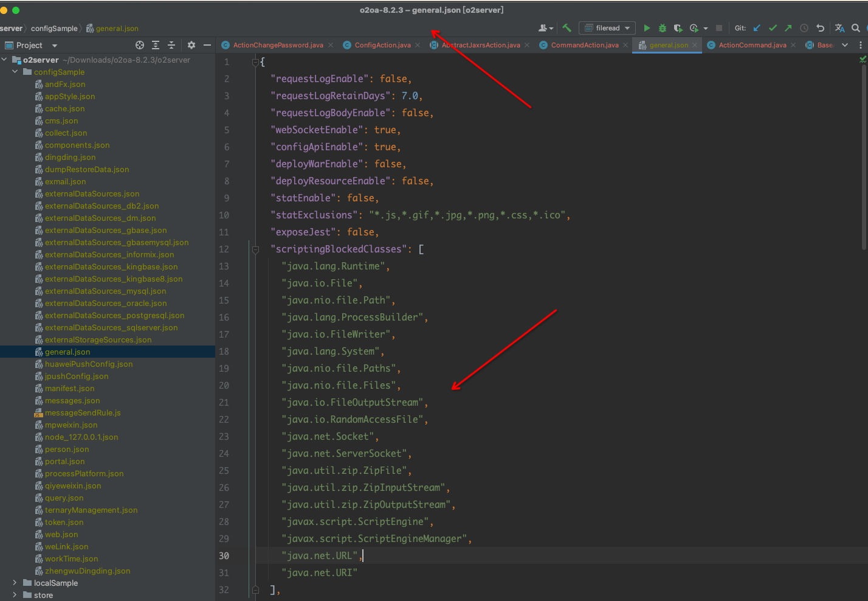Click the "java.net.URI" string at line 31
Image resolution: width=868 pixels, height=601 pixels.
(x=319, y=573)
